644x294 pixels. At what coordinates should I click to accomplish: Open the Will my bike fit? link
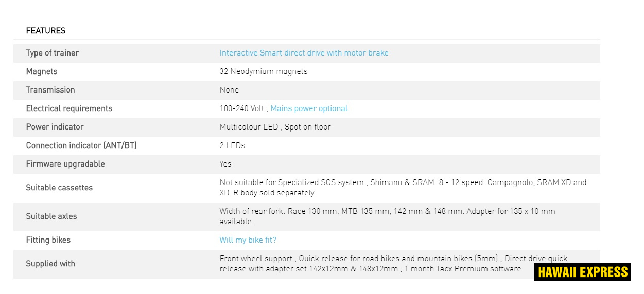tap(248, 240)
